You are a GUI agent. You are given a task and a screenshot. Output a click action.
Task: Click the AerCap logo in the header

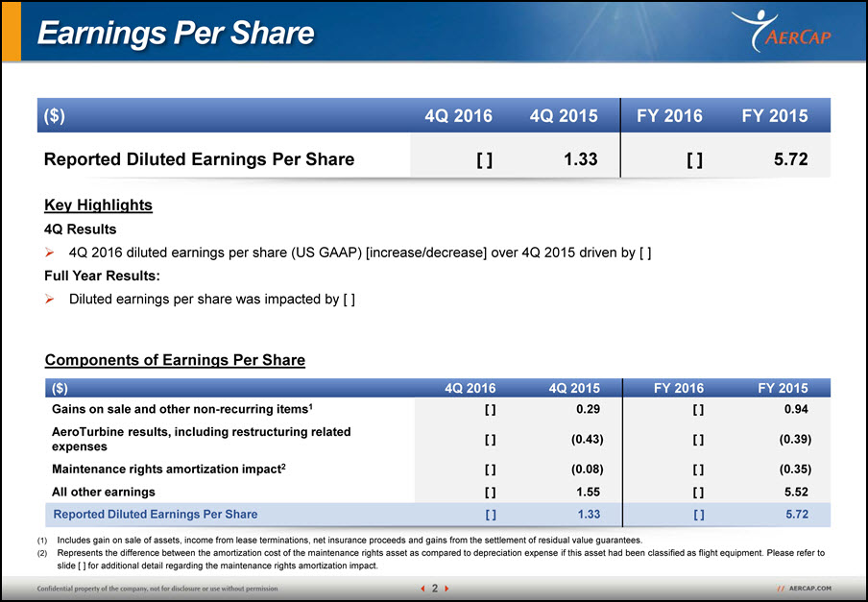pyautogui.click(x=782, y=31)
